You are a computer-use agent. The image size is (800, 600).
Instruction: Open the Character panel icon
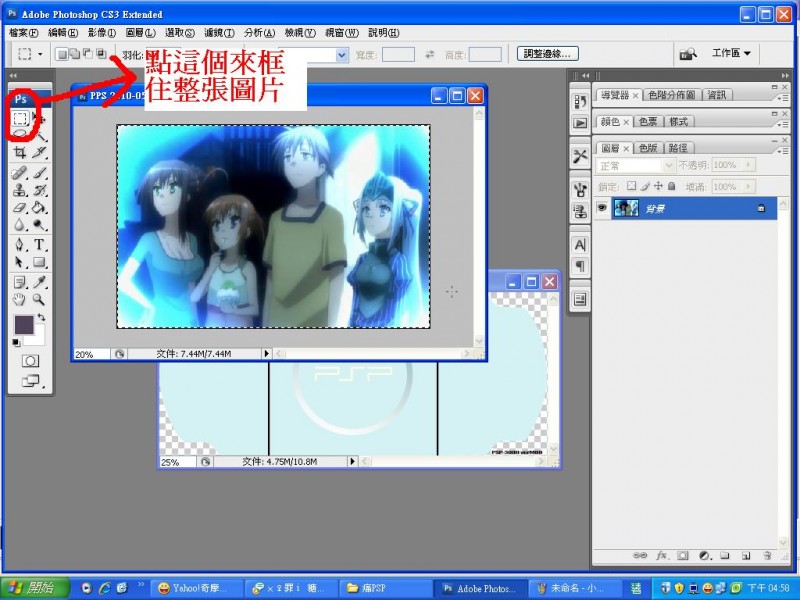point(580,245)
